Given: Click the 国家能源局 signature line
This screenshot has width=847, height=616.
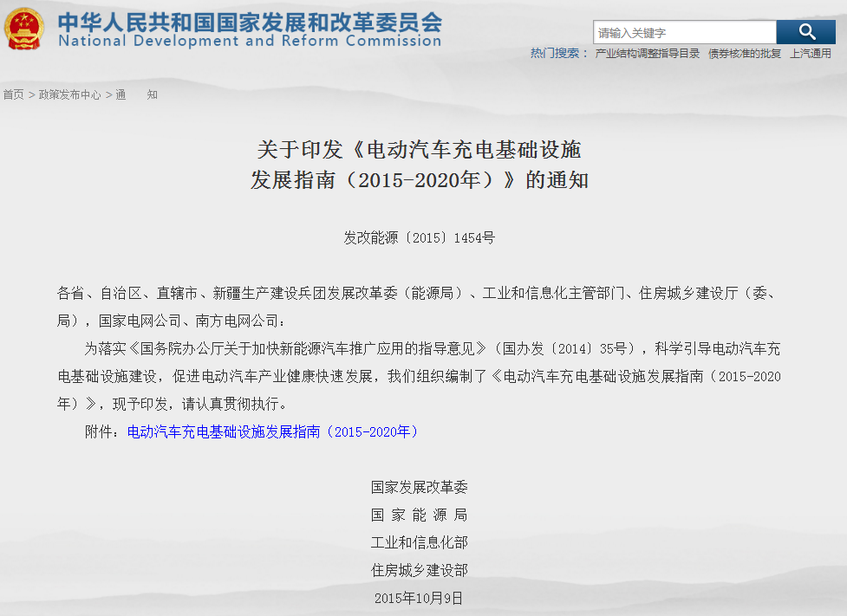Looking at the screenshot, I should click(420, 515).
